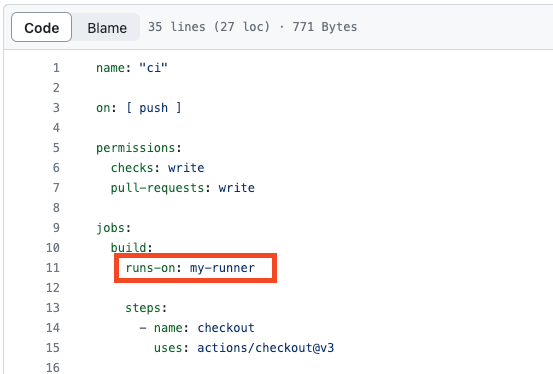Select line number 12

pos(53,288)
